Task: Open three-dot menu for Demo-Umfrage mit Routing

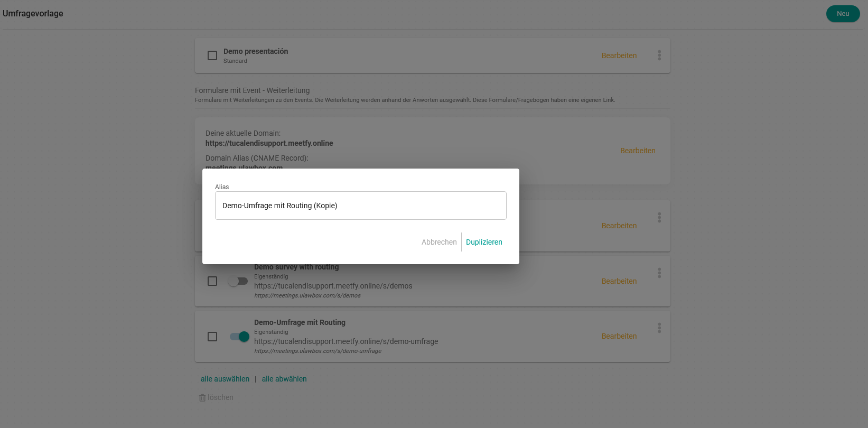Action: (x=659, y=328)
